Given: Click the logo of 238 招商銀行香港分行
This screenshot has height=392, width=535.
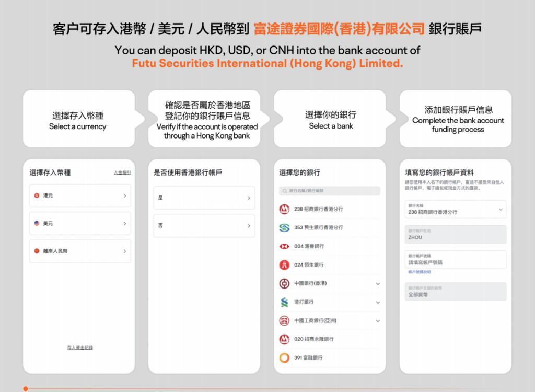Looking at the screenshot, I should point(284,209).
